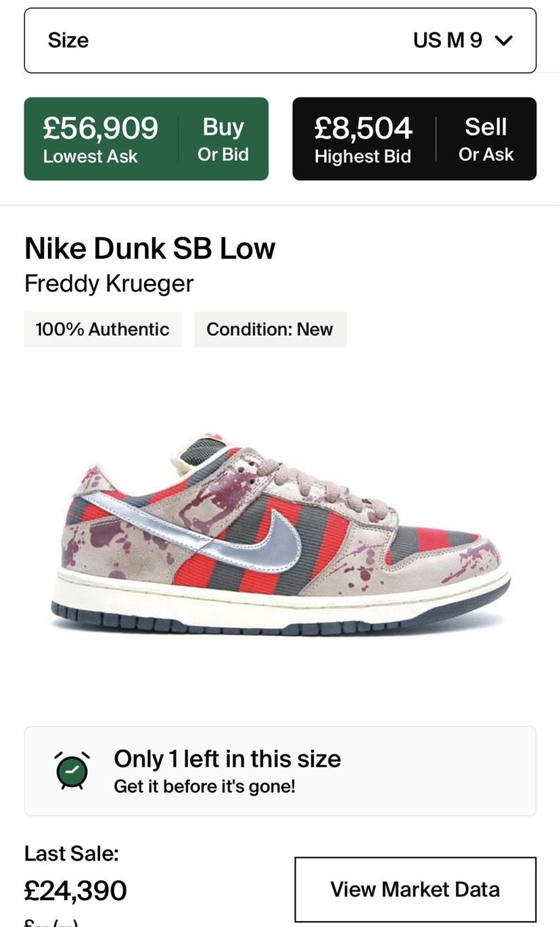Click the Only 1 left in this size notice
The height and width of the screenshot is (927, 560).
pos(280,771)
